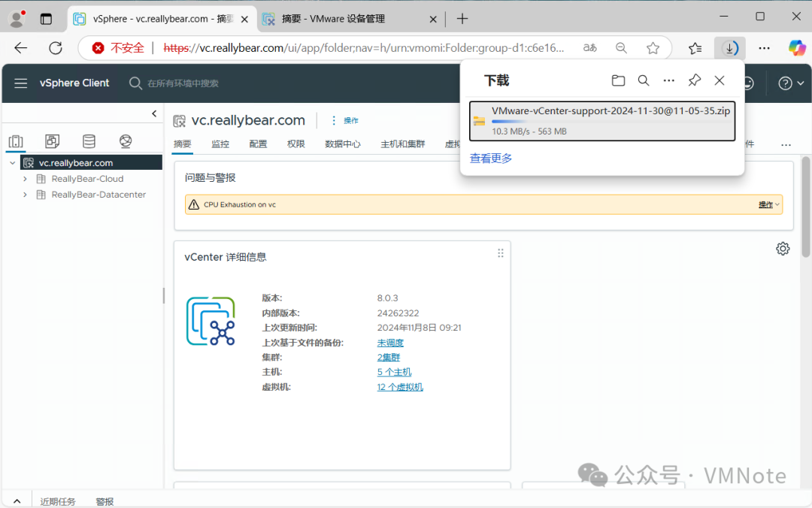Select vc.reallybear.com in the inventory tree

pos(91,162)
